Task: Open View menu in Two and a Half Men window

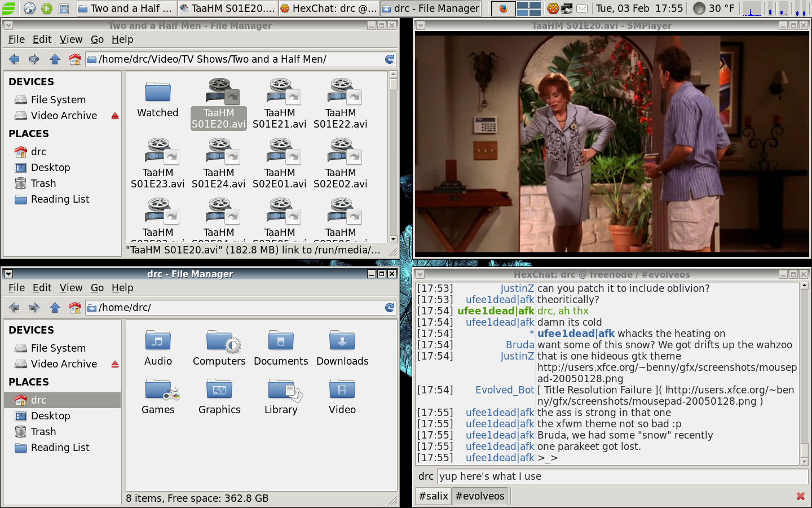Action: click(x=71, y=40)
